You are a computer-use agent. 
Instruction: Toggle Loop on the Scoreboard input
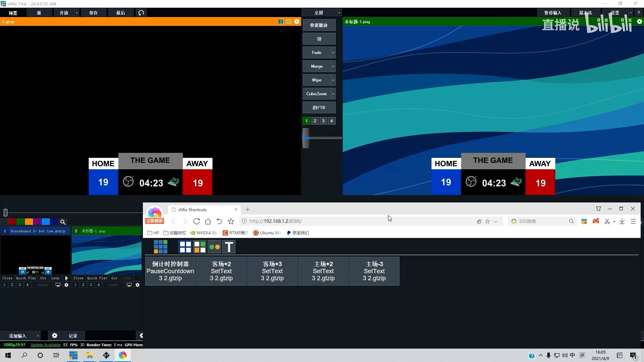(55, 278)
